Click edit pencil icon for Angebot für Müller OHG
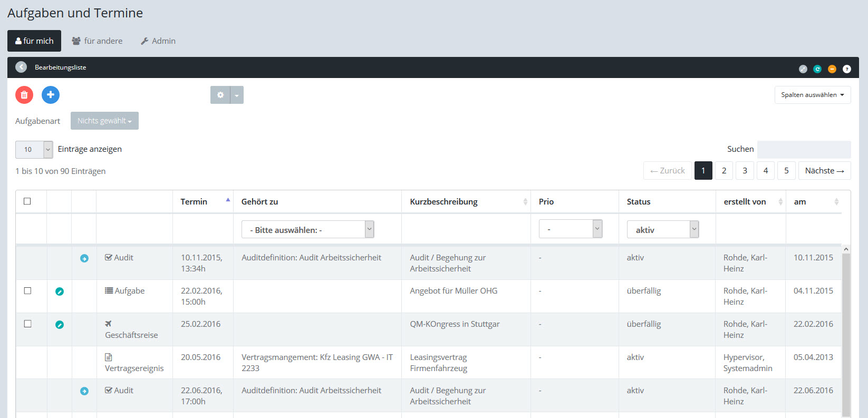 (60, 291)
